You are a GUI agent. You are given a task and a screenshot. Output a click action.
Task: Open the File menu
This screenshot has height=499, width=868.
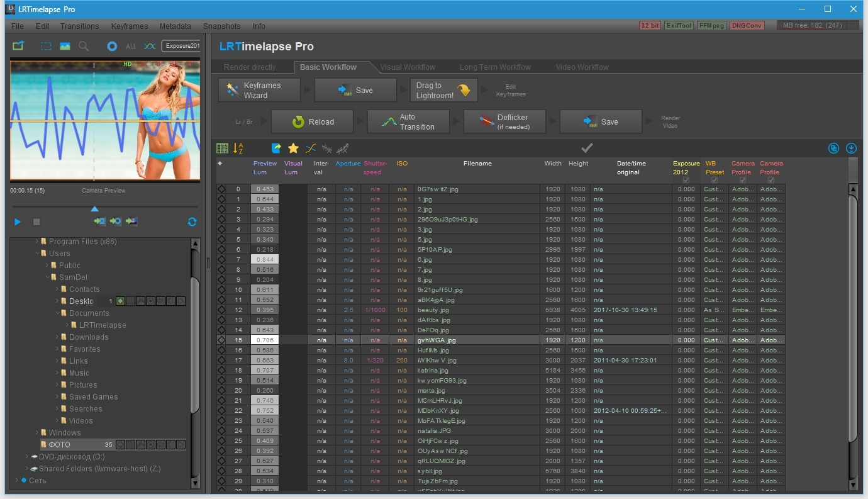pos(18,26)
